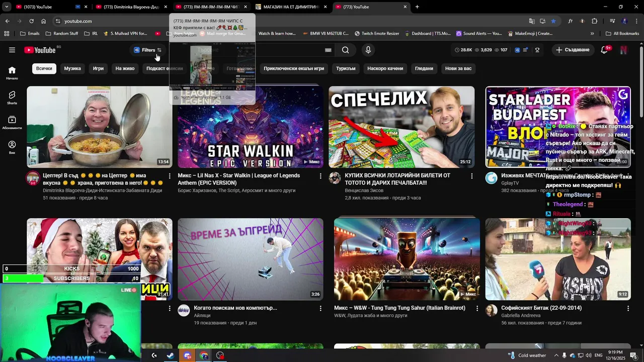Show hidden system tray icons

(555, 355)
